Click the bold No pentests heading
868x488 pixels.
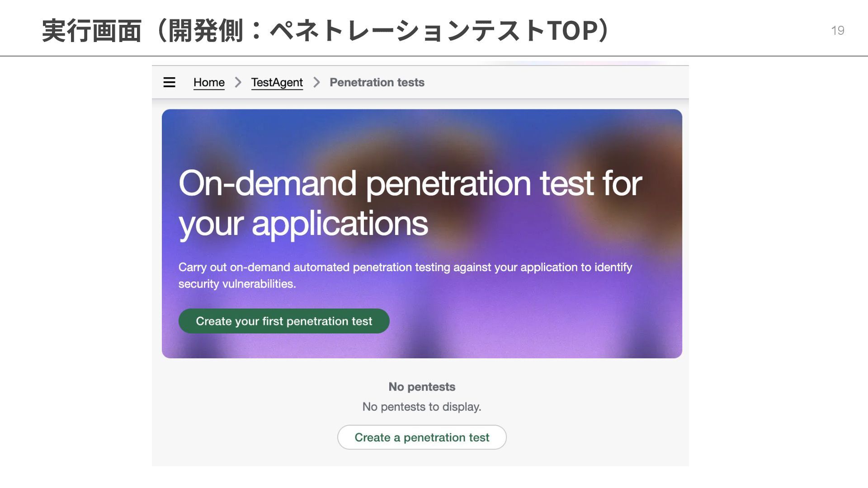coord(421,387)
